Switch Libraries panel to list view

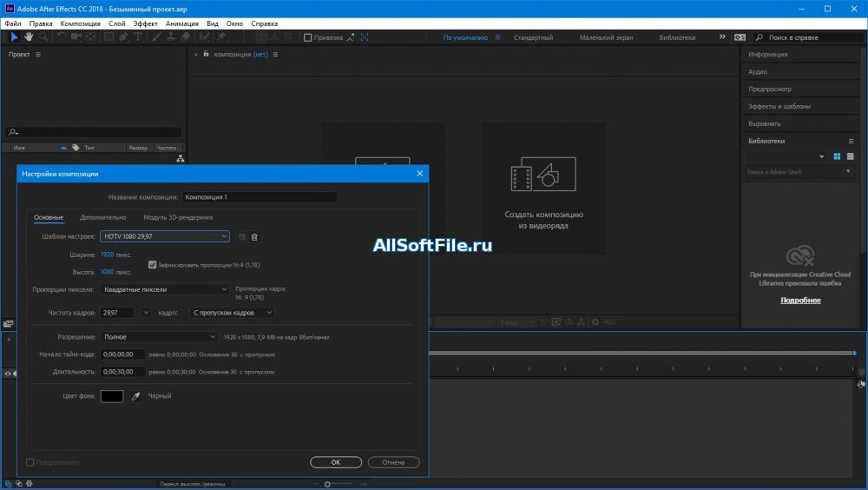click(x=850, y=156)
